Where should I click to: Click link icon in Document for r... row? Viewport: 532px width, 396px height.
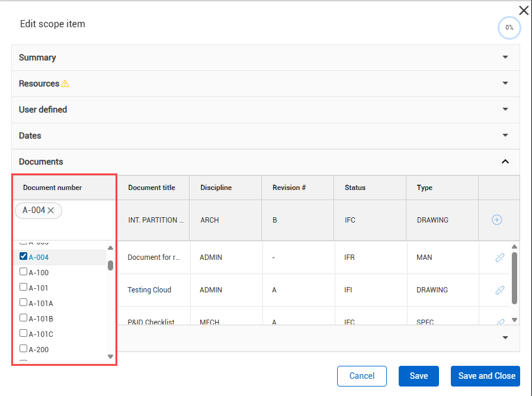(499, 257)
